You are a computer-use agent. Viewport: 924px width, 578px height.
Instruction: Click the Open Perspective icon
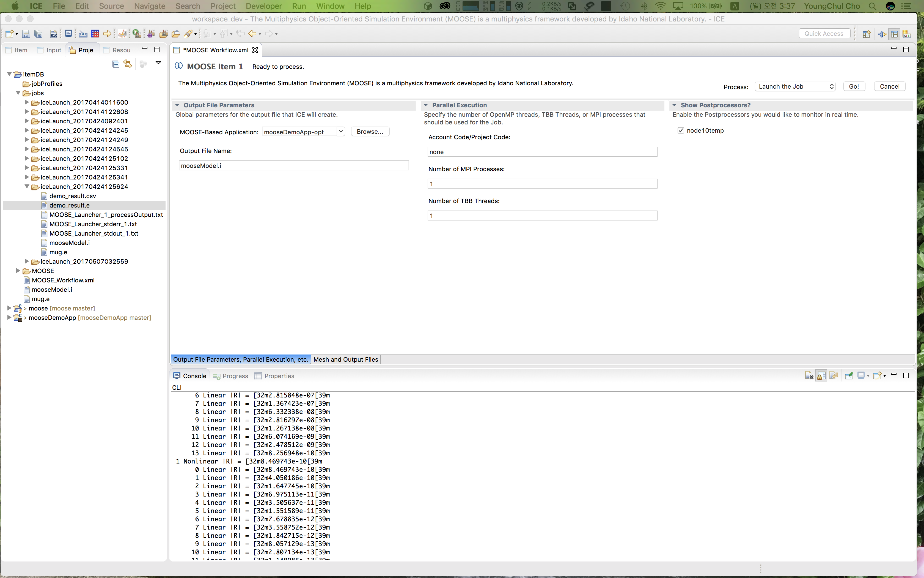click(866, 34)
